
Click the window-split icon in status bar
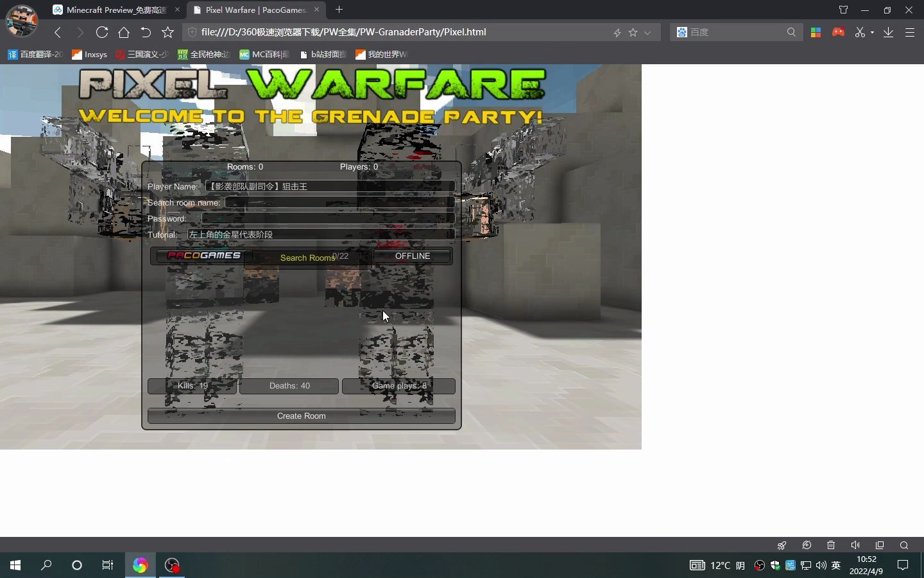[x=880, y=545]
